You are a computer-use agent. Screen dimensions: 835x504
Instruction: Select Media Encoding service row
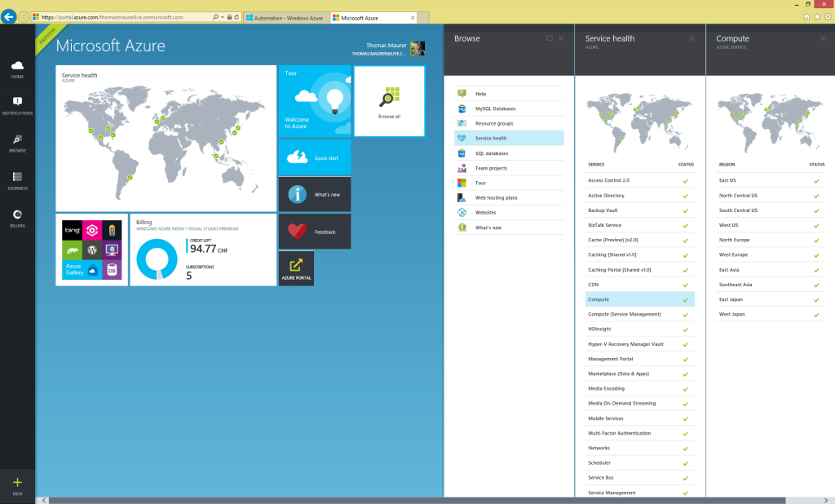click(x=640, y=389)
